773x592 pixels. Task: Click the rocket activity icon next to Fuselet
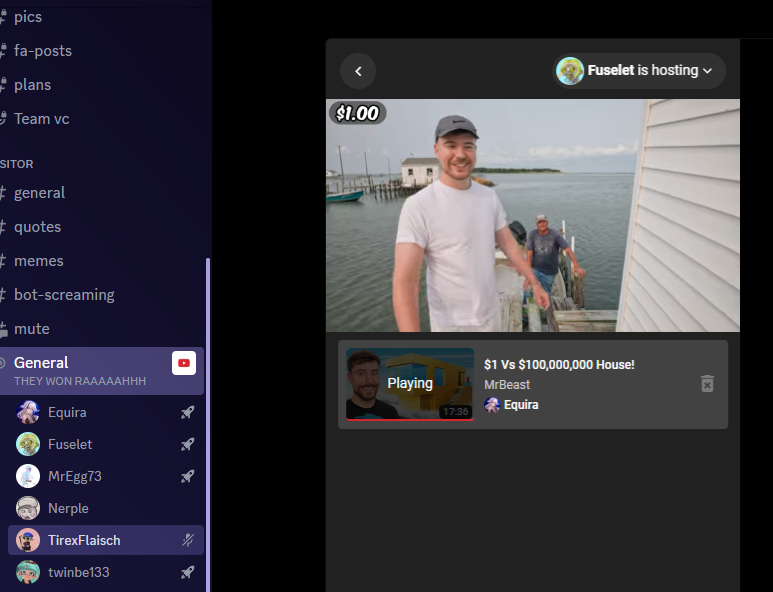click(187, 445)
